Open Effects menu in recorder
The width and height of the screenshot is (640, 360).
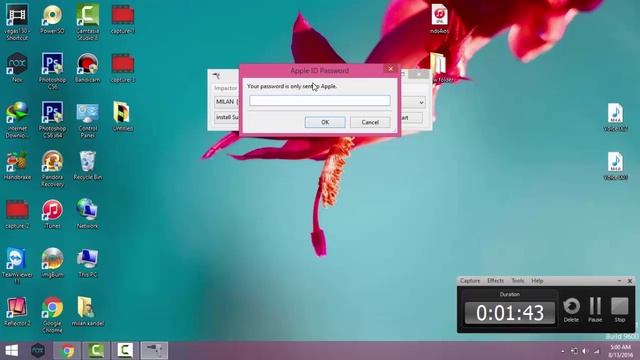[495, 281]
